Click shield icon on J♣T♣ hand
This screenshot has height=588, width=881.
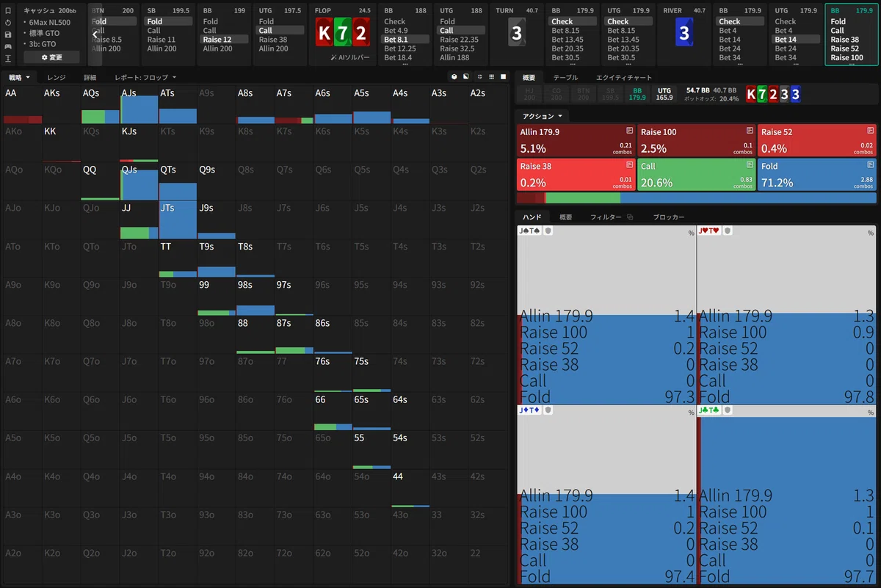[728, 410]
